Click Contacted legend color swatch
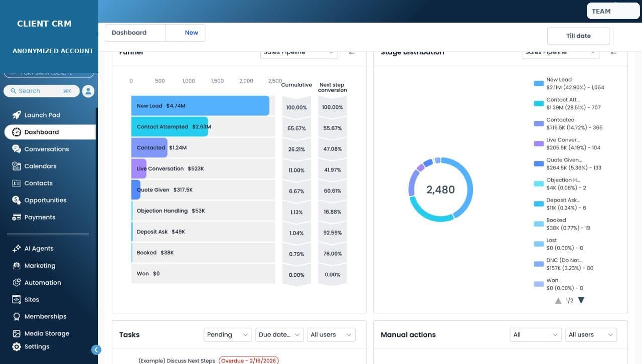Image resolution: width=642 pixels, height=364 pixels. [539, 123]
